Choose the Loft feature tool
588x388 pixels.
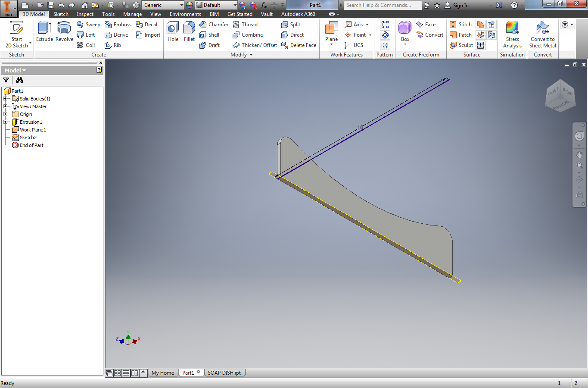86,35
